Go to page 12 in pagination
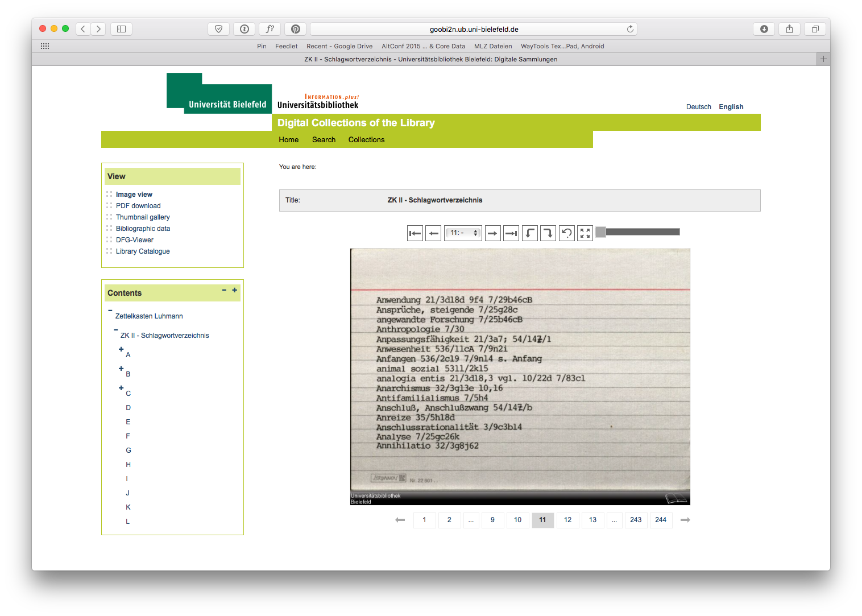 (x=568, y=520)
